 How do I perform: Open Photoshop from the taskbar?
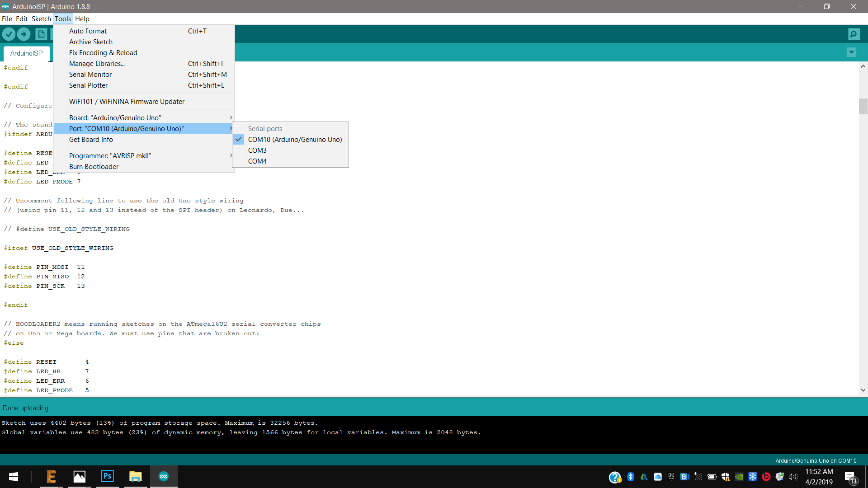click(108, 476)
